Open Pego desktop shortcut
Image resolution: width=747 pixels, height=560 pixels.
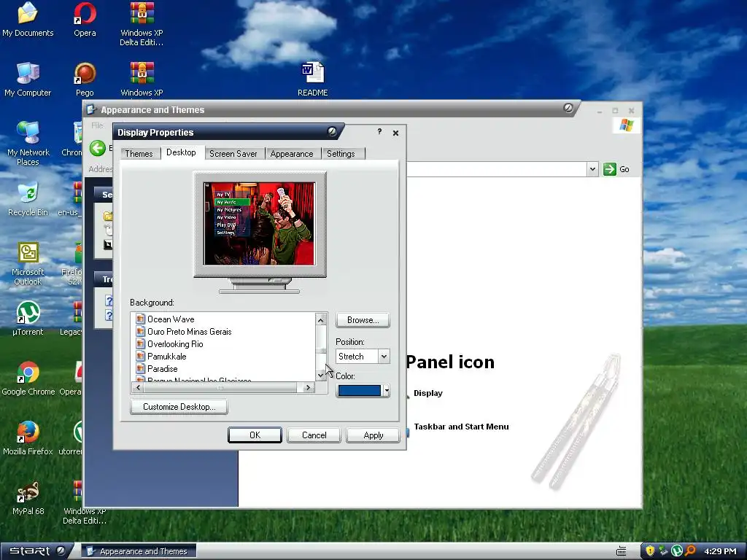click(x=85, y=79)
